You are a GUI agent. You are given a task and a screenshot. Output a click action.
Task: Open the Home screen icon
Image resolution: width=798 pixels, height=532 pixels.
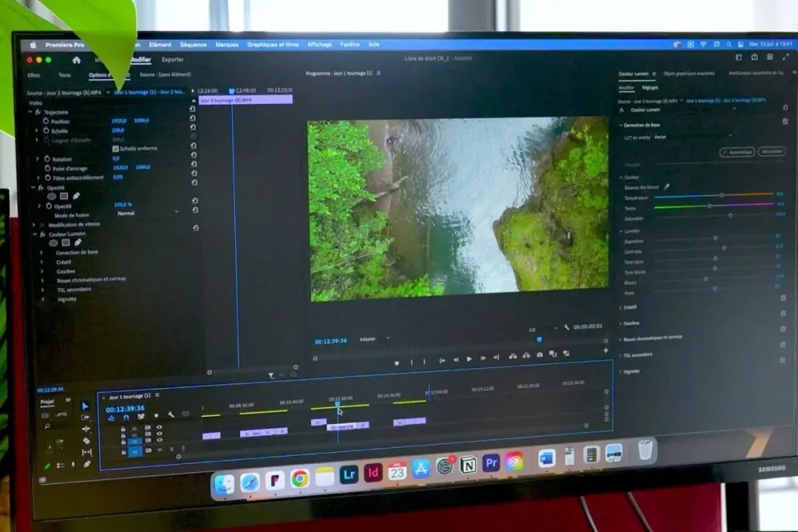(x=76, y=60)
